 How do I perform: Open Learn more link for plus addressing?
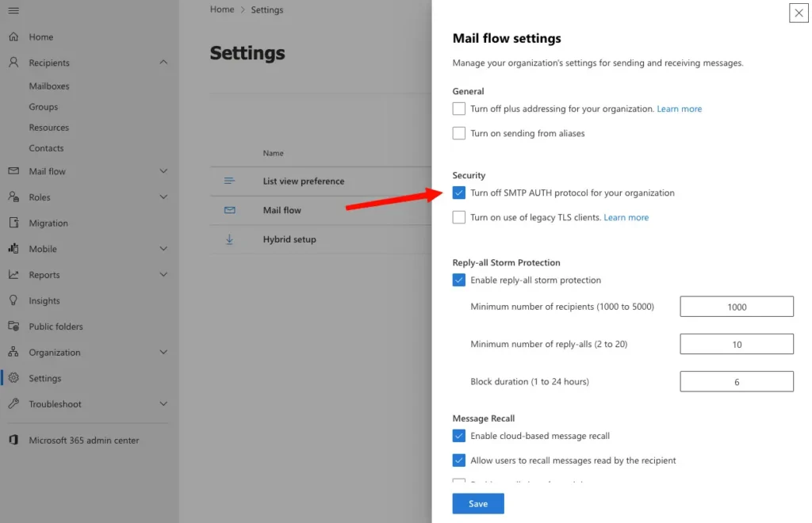(x=680, y=109)
